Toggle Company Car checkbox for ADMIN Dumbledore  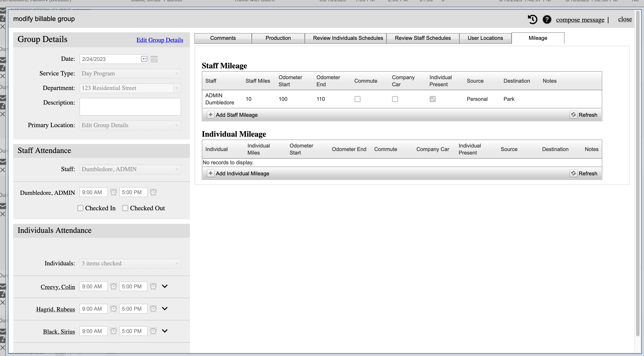click(395, 99)
